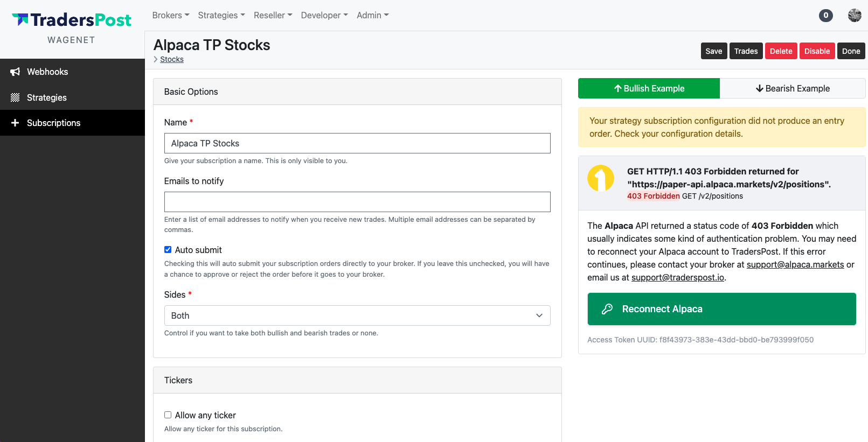Click the TradersPost logo

pyautogui.click(x=72, y=20)
